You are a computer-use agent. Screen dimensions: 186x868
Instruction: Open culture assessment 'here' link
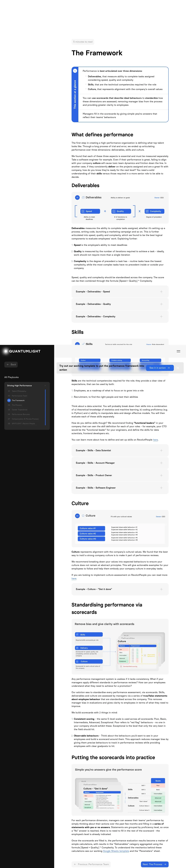click(74, 579)
